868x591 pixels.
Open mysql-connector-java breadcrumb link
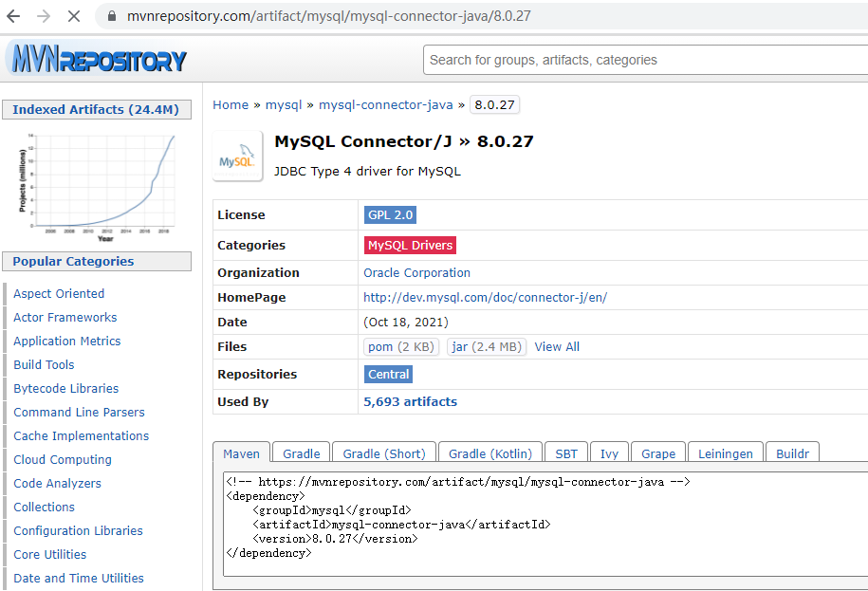click(x=386, y=104)
